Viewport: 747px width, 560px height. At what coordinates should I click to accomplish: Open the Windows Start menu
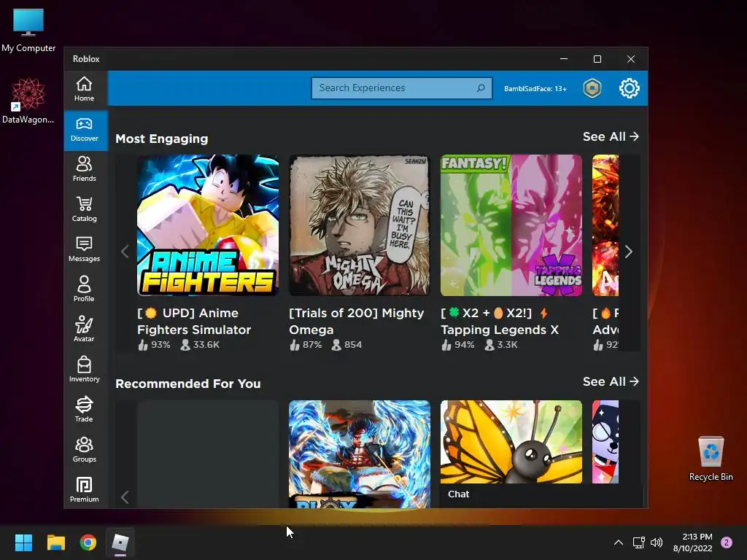23,542
